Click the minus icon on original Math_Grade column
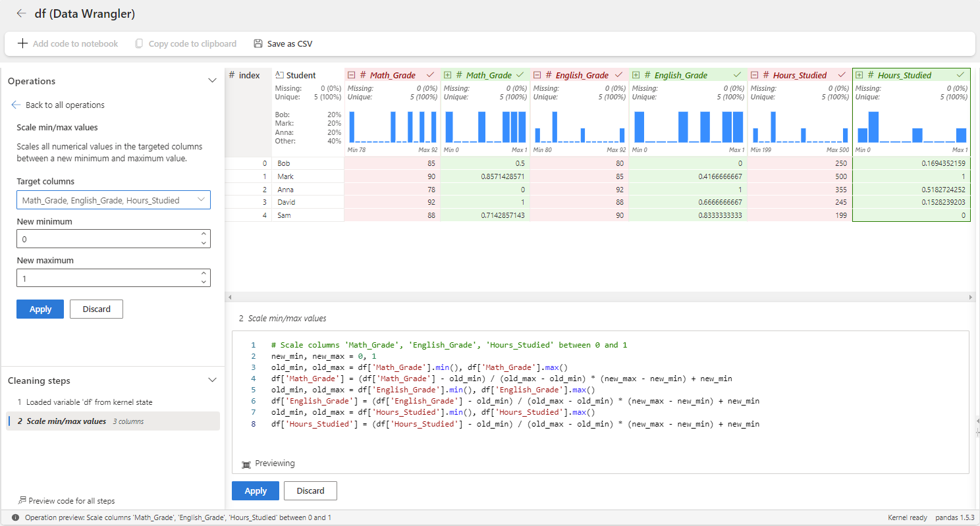The image size is (980, 526). point(351,74)
